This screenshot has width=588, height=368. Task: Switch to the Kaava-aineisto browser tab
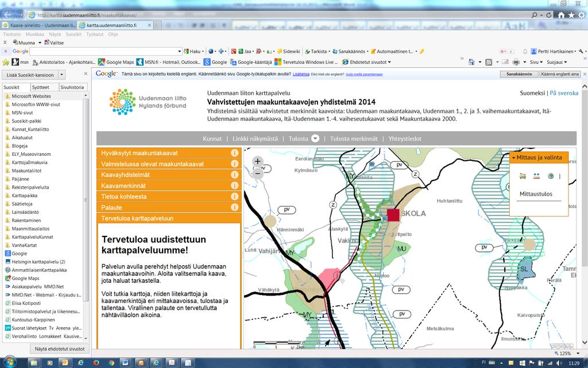(39, 25)
